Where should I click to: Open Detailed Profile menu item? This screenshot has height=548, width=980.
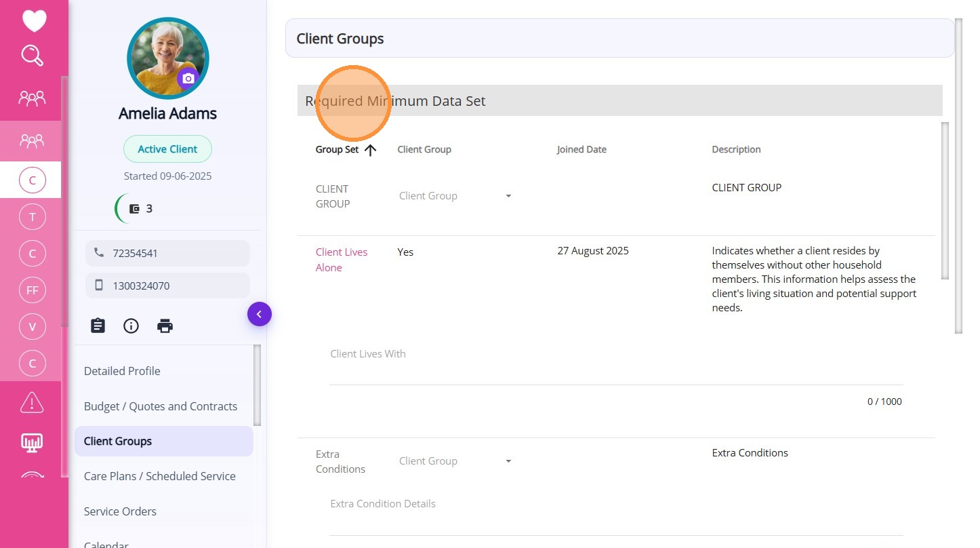pyautogui.click(x=122, y=371)
